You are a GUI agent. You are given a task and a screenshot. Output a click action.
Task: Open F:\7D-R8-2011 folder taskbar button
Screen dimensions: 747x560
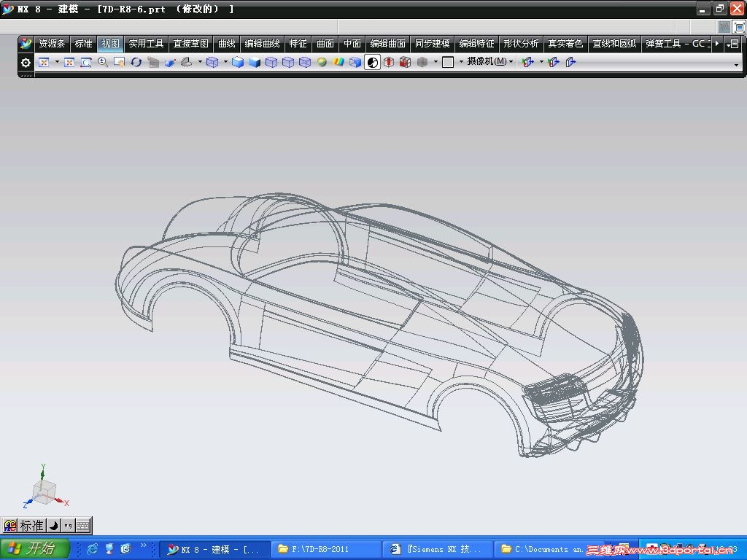click(x=327, y=550)
